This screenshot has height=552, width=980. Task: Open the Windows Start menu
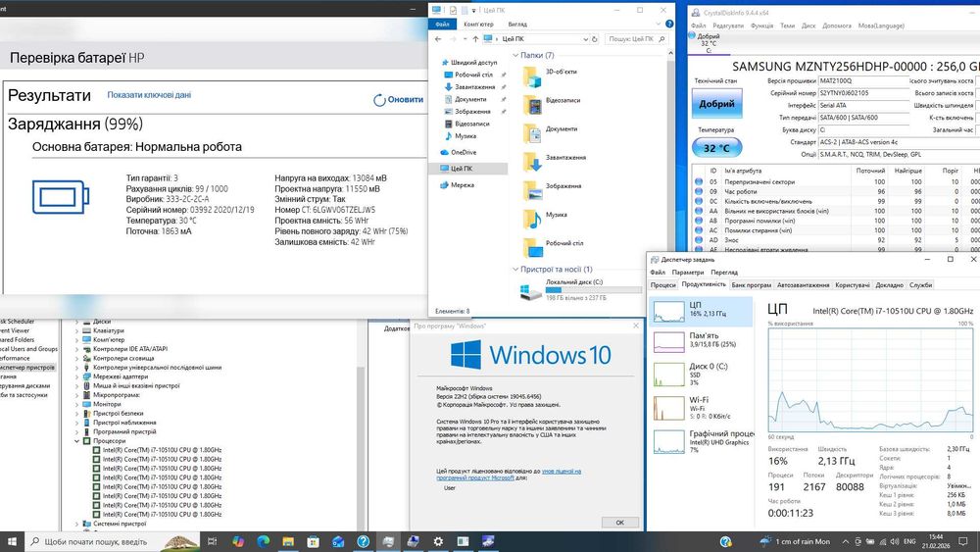point(12,541)
